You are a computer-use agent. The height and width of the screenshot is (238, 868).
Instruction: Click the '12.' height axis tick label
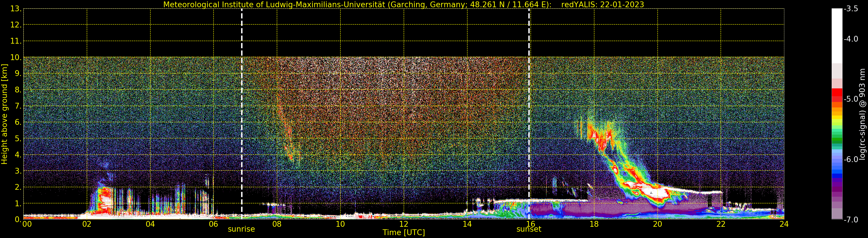(16, 25)
